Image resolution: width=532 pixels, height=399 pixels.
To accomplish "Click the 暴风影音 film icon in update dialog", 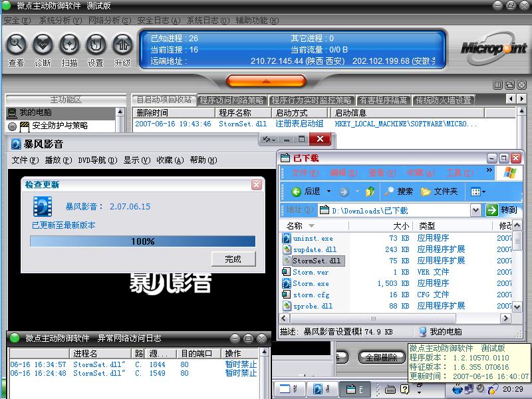I will click(x=43, y=206).
